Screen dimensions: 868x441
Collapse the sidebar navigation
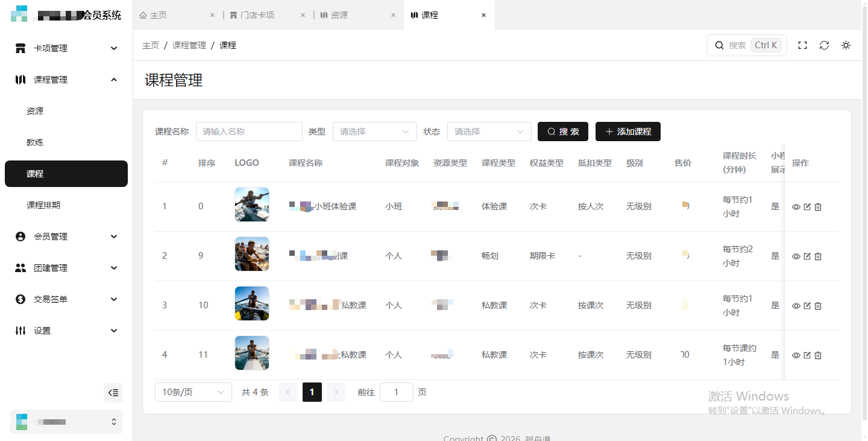(113, 393)
